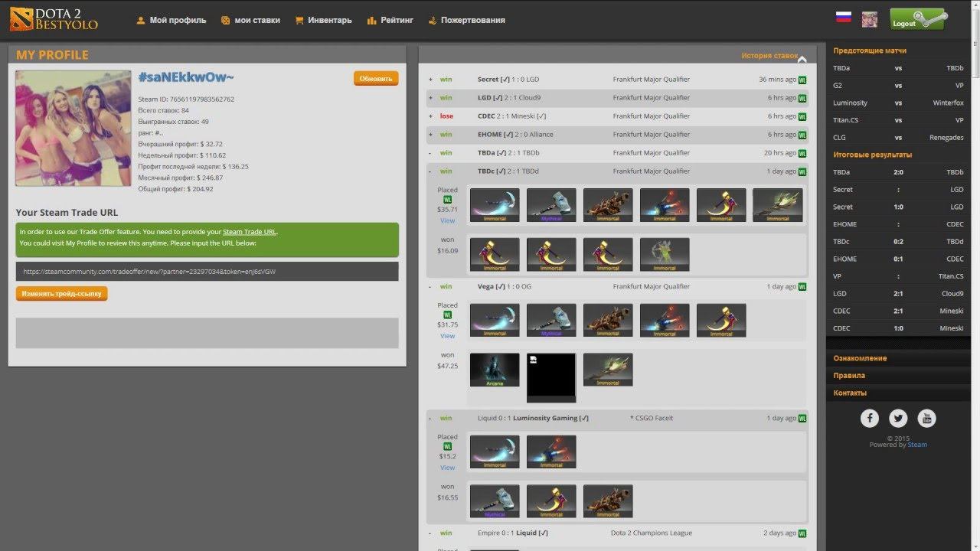
Task: Open the Пожертвования page
Action: point(466,21)
